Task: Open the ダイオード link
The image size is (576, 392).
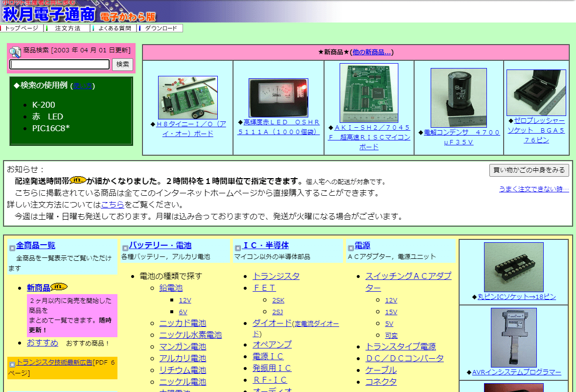Action: 272,323
